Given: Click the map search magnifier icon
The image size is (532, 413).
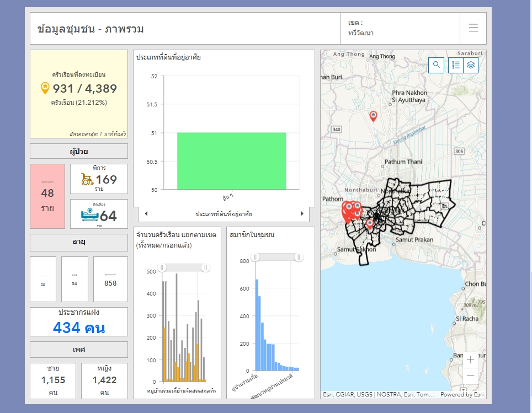Looking at the screenshot, I should [437, 65].
